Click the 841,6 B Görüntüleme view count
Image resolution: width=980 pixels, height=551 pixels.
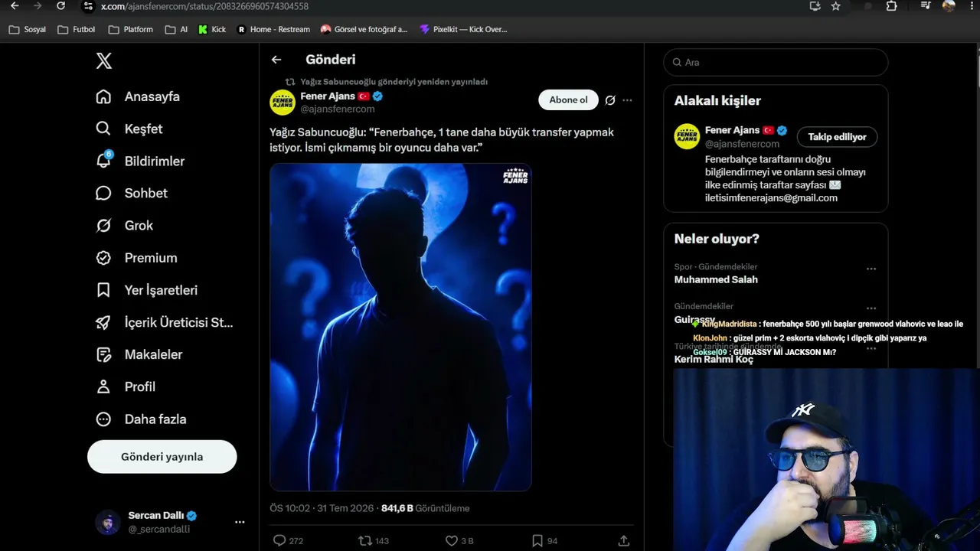pyautogui.click(x=426, y=508)
